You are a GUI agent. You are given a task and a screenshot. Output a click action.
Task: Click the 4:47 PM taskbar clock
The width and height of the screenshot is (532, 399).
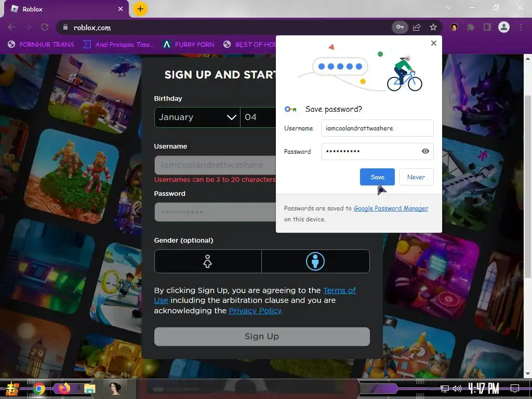click(x=483, y=389)
